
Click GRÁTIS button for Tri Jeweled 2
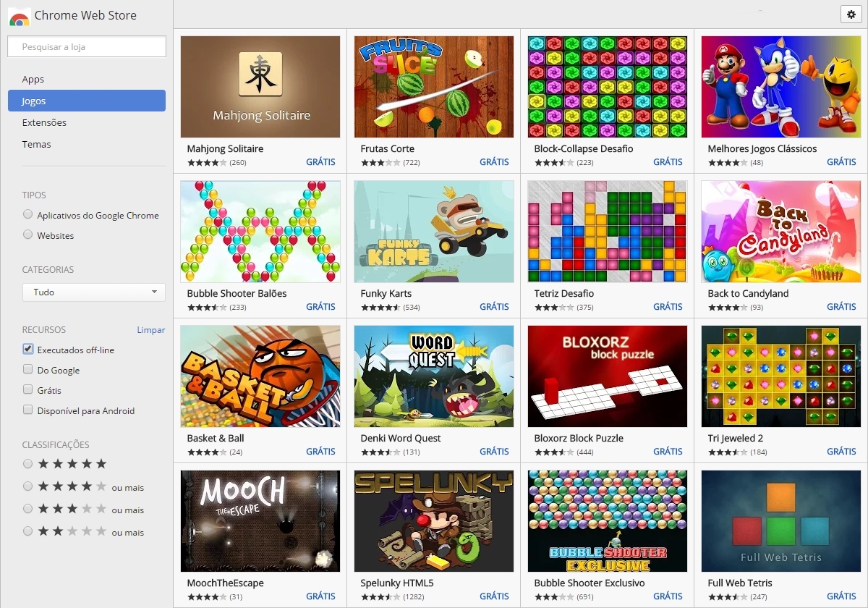[841, 451]
